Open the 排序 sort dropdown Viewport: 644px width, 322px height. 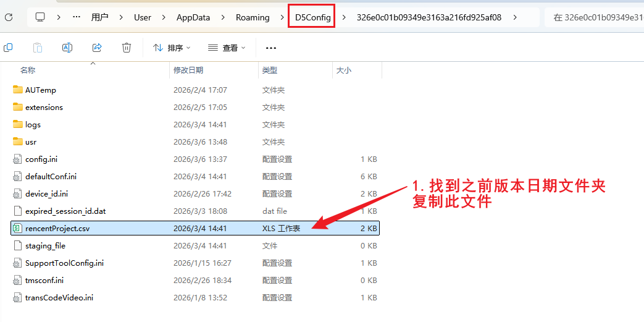pos(172,48)
